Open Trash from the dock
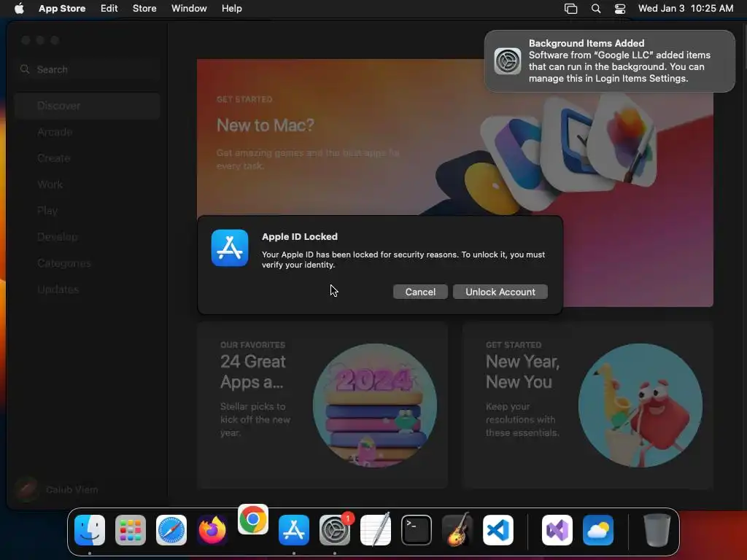 click(657, 530)
